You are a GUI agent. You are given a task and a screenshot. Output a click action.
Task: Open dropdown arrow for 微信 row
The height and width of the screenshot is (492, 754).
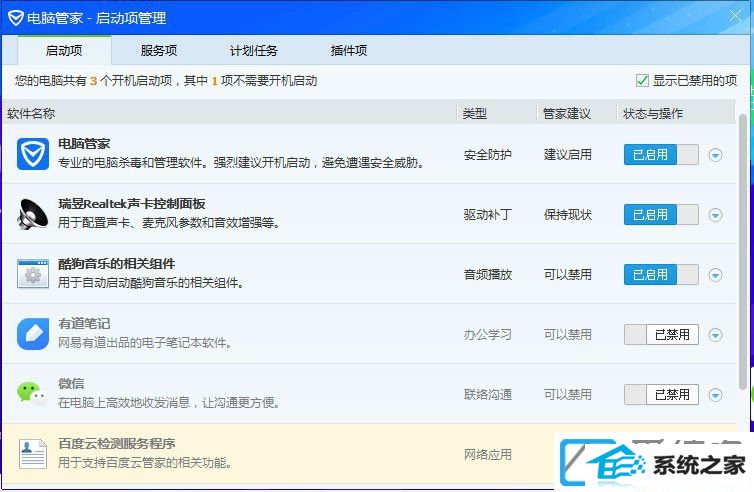(716, 395)
